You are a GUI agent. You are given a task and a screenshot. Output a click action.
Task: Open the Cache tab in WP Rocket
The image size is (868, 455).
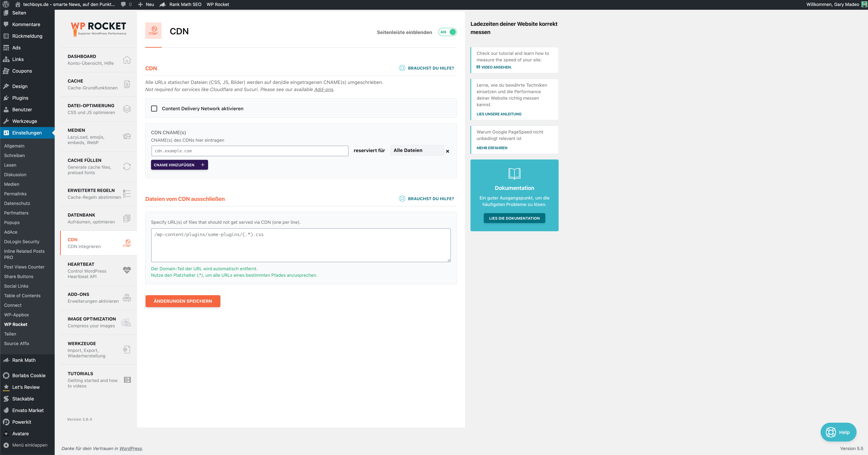(x=98, y=84)
